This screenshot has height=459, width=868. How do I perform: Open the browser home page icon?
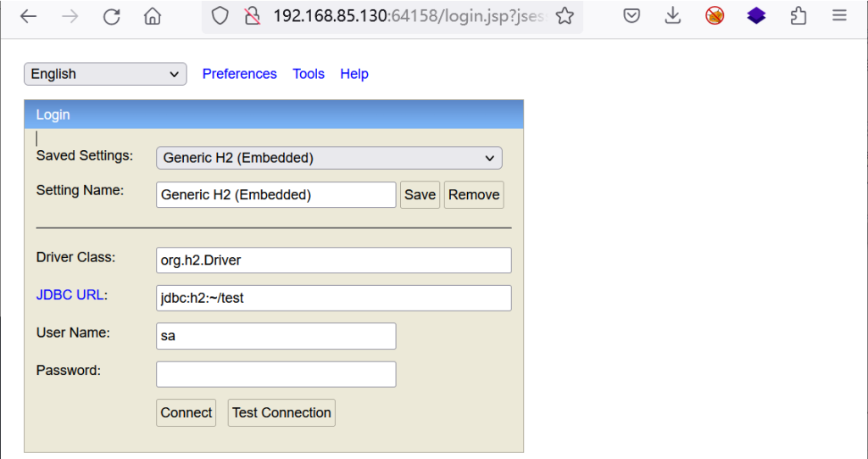click(x=153, y=16)
